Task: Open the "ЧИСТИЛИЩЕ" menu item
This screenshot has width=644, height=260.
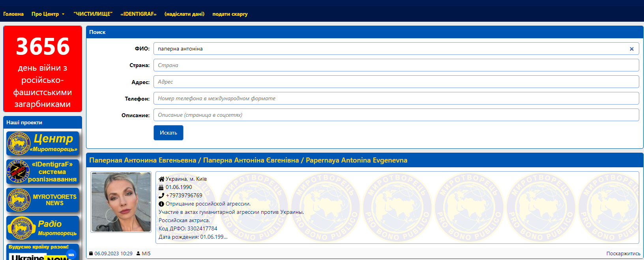Action: click(x=93, y=14)
